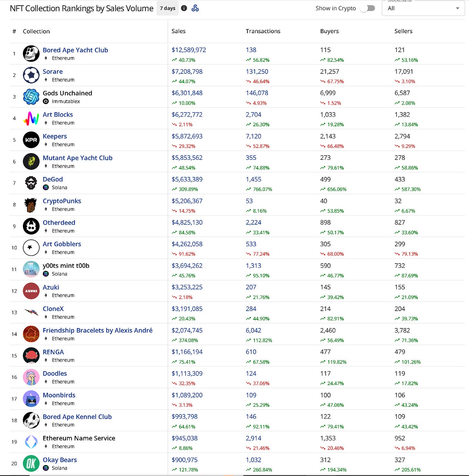
Task: Click the info icon beside 7 days
Action: pos(184,8)
